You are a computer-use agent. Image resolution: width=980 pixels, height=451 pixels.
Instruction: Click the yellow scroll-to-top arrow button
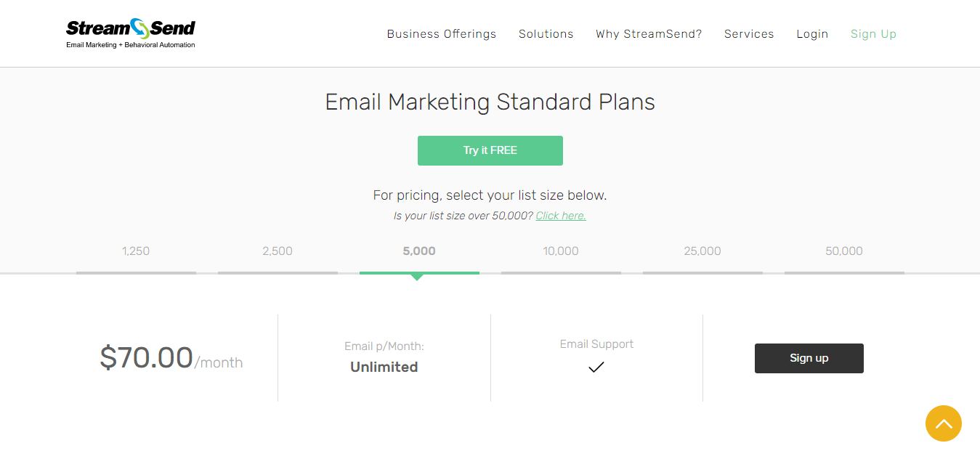tap(944, 423)
